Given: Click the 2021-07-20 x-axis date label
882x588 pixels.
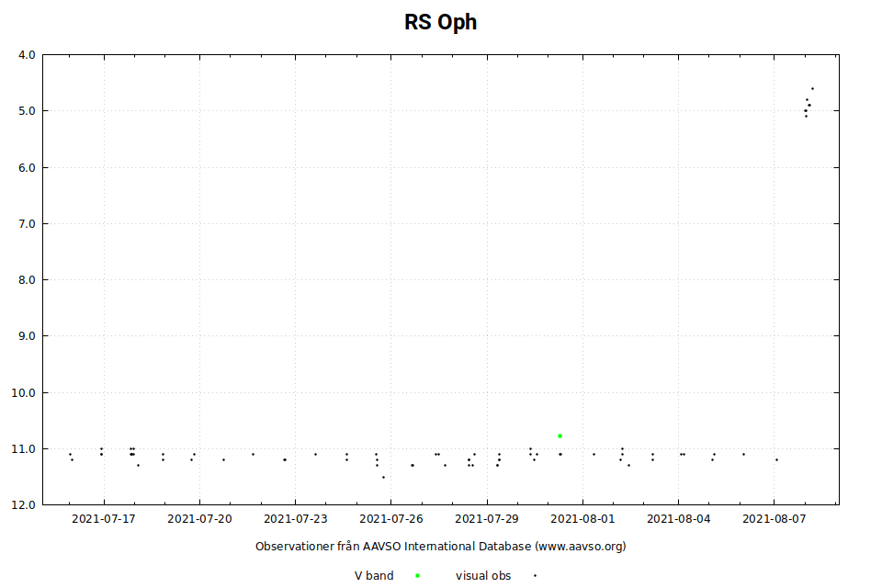Looking at the screenshot, I should click(x=199, y=519).
